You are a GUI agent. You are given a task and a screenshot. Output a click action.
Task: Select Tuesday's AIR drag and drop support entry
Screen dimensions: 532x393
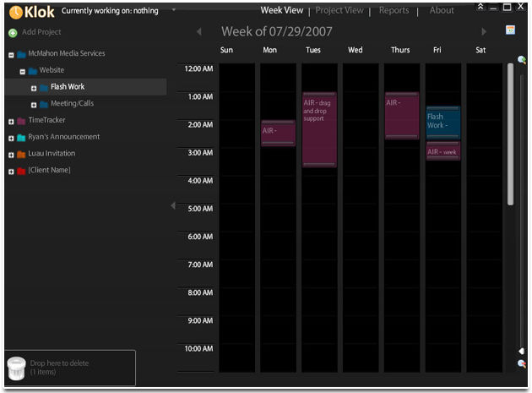pyautogui.click(x=319, y=129)
